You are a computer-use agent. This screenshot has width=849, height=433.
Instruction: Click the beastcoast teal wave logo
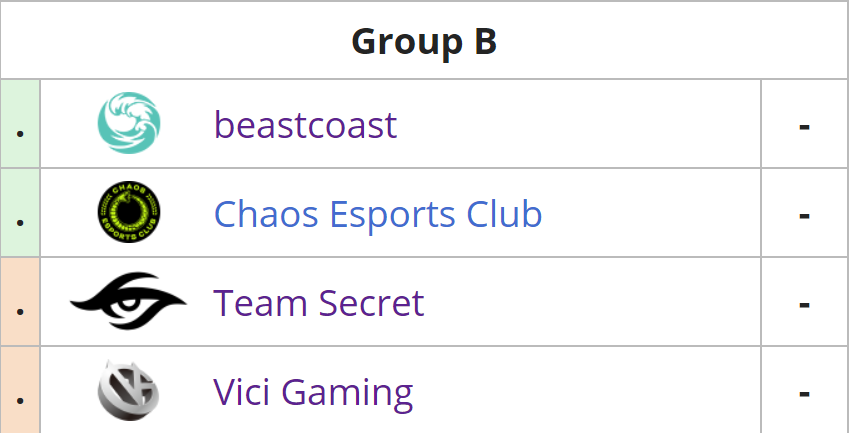(129, 123)
